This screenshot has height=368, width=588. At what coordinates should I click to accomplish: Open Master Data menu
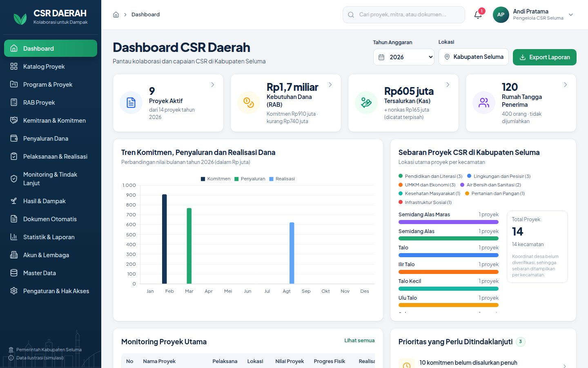(51, 273)
